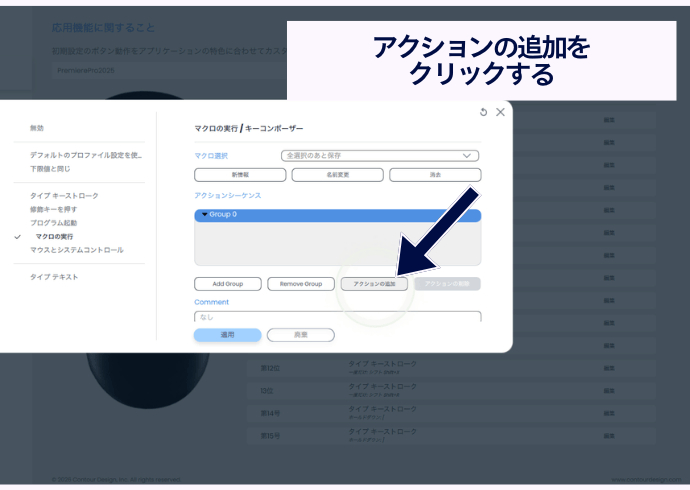The height and width of the screenshot is (490, 690).
Task: Select プログラム起動 option
Action: tap(53, 223)
